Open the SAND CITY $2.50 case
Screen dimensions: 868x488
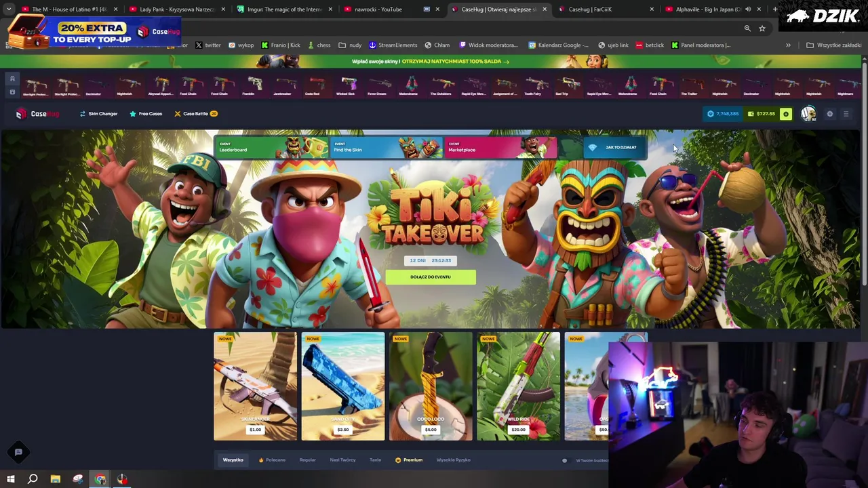click(342, 386)
